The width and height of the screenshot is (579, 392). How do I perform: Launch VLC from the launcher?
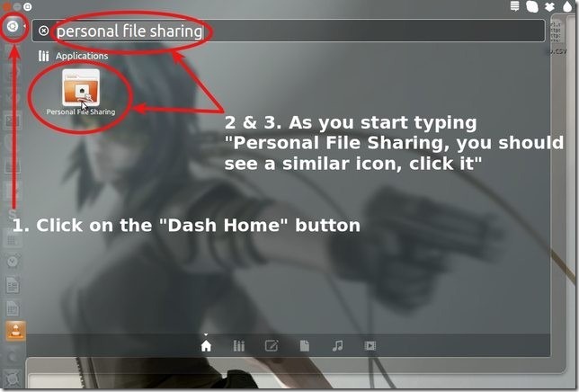(15, 331)
